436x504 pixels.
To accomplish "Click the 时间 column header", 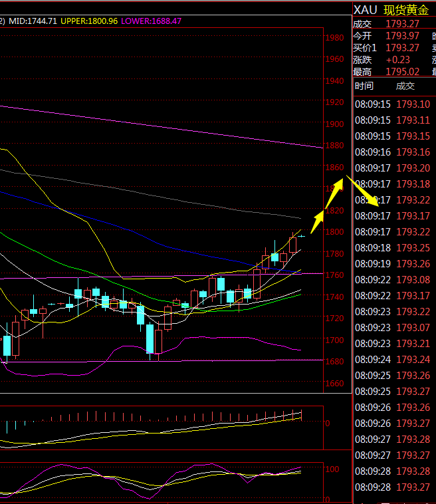I will [364, 86].
